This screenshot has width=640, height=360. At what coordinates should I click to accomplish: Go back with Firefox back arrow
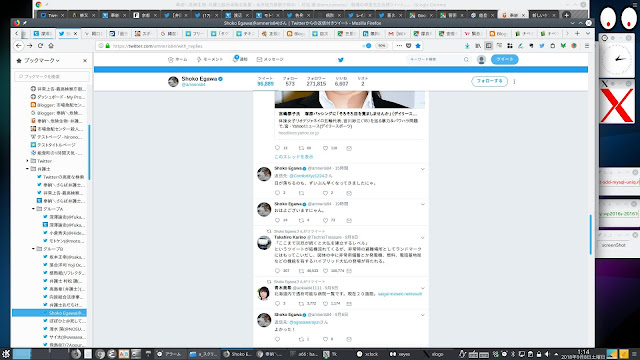(19, 46)
